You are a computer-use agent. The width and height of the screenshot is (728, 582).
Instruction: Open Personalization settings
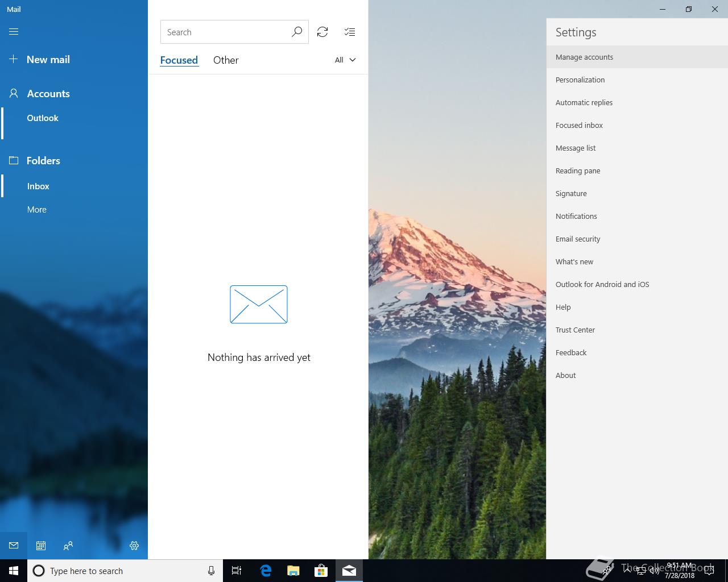637,80
